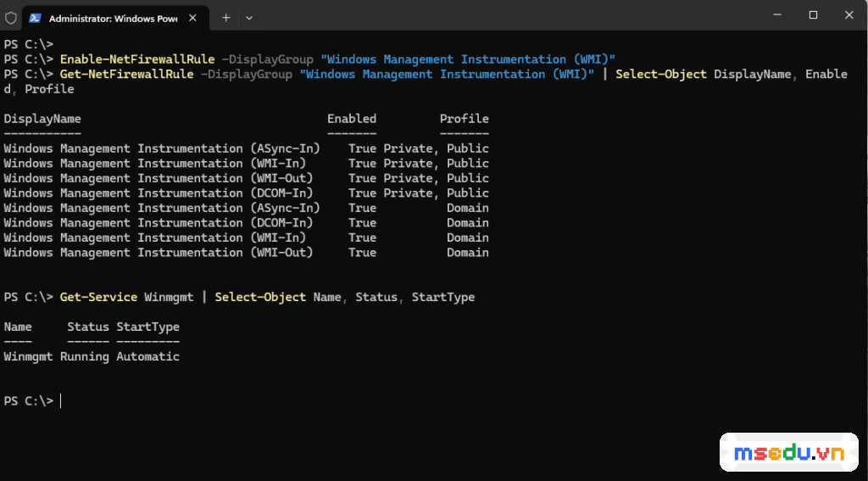Click the Select-Object DisplayName text in second command

(x=704, y=75)
